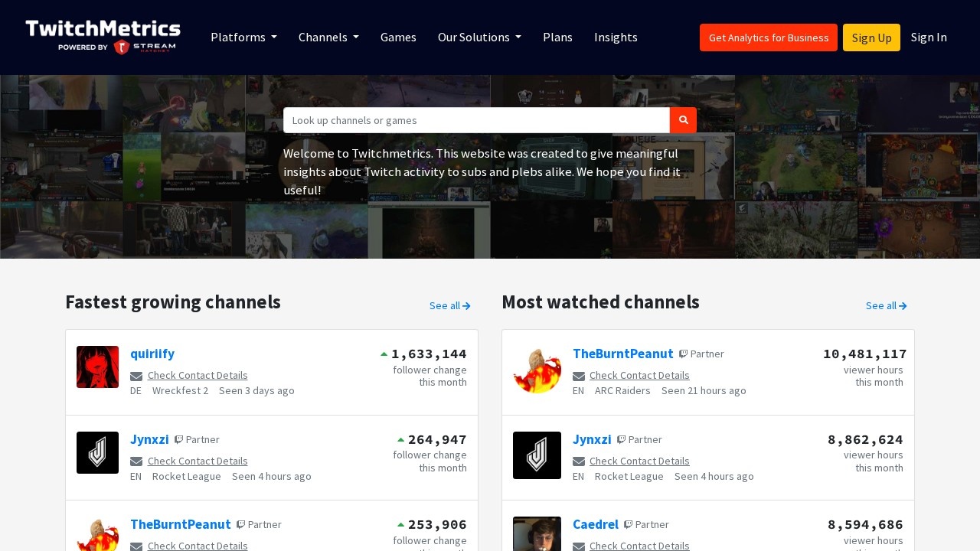Open the Platforms dropdown menu
This screenshot has width=980, height=551.
coord(243,37)
